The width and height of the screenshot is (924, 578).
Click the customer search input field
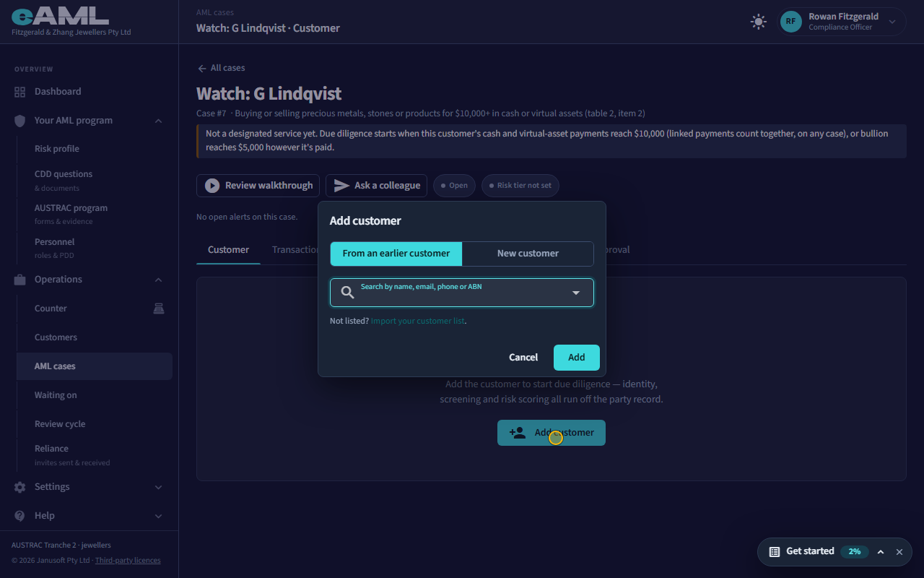point(462,293)
